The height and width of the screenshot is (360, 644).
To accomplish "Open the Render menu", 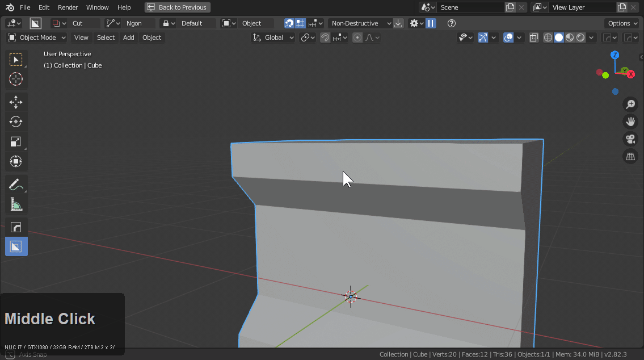I will point(68,7).
